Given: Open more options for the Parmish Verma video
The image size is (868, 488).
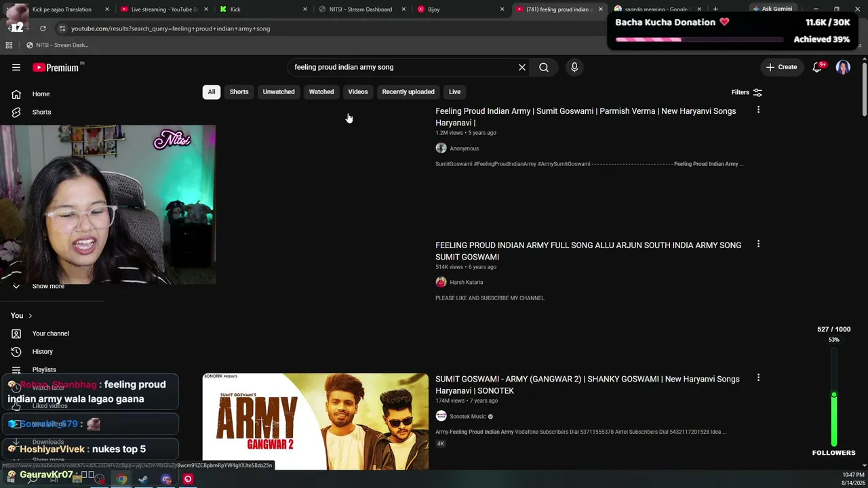Looking at the screenshot, I should click(758, 110).
